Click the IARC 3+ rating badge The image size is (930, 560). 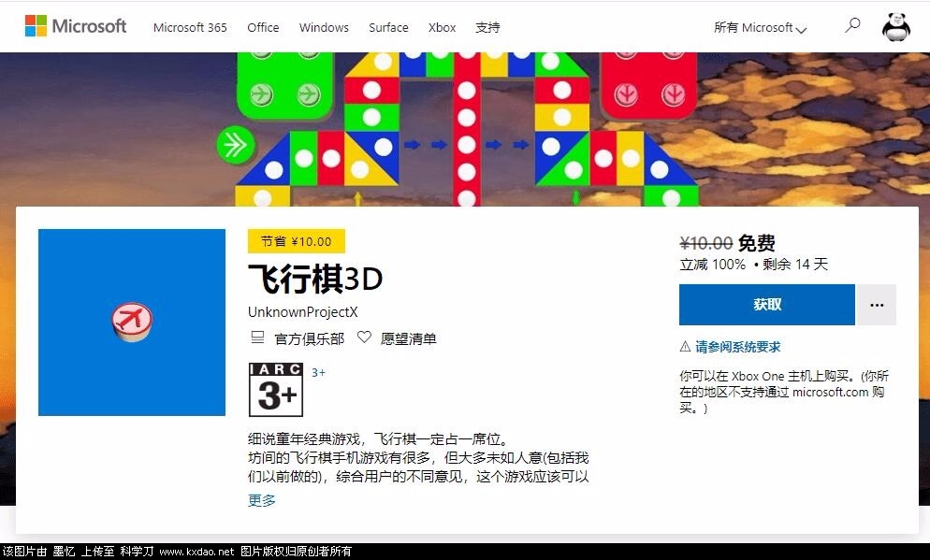[x=276, y=389]
